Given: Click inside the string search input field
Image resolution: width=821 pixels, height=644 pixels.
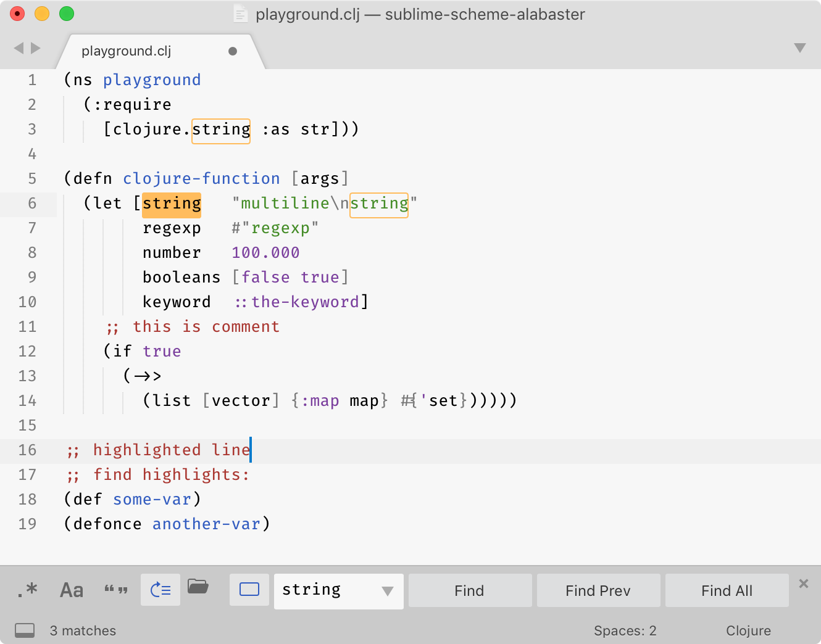Looking at the screenshot, I should click(x=321, y=590).
